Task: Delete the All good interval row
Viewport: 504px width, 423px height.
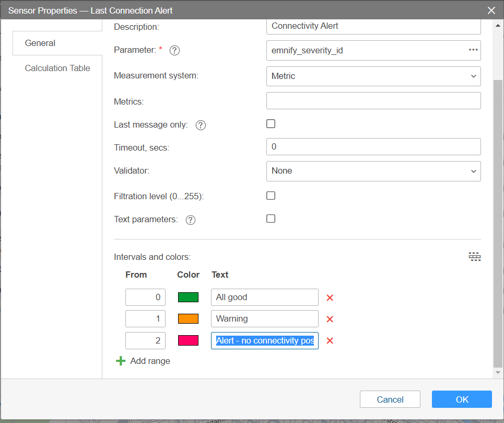Action: [330, 298]
